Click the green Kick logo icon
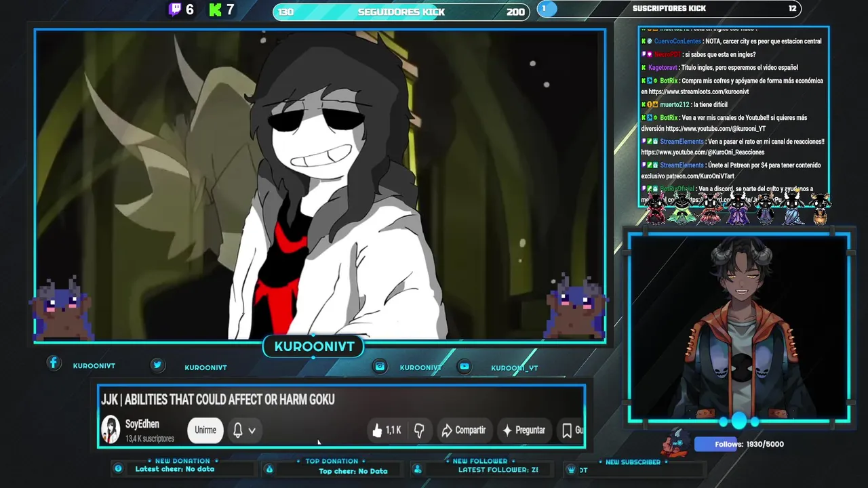The image size is (868, 488). [216, 9]
